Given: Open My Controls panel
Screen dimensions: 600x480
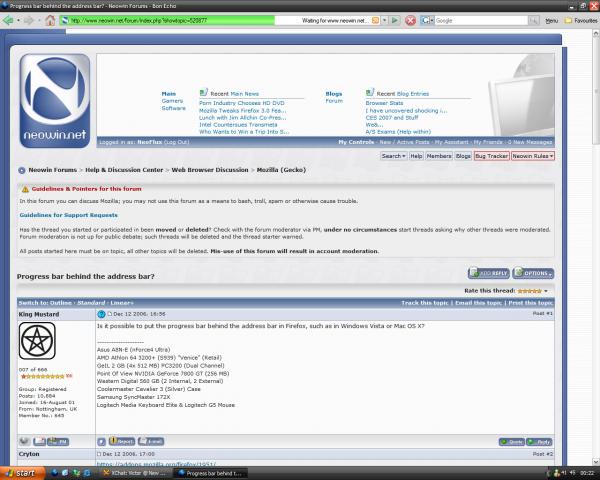Looking at the screenshot, I should 356,142.
